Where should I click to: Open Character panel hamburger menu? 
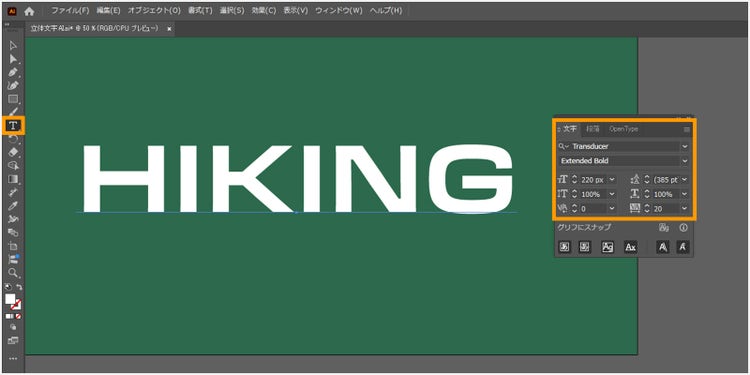(687, 129)
